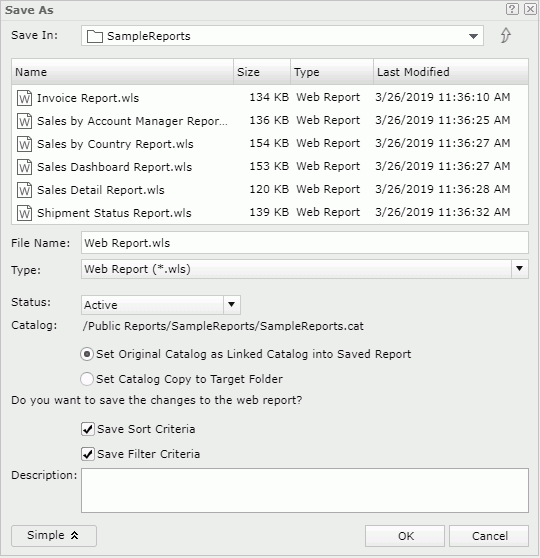540x558 pixels.
Task: Open the Save In folder dropdown
Action: (473, 36)
